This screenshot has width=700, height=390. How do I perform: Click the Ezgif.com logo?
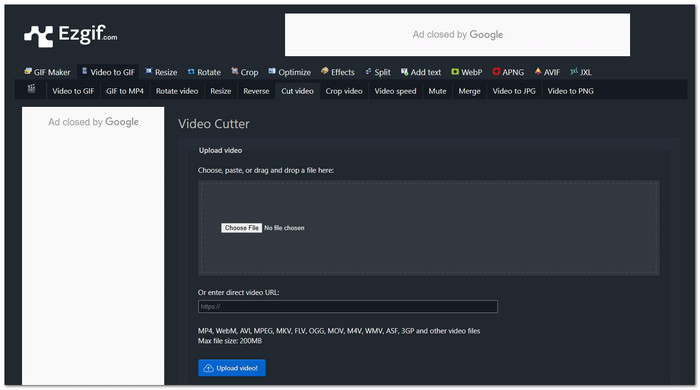point(71,35)
